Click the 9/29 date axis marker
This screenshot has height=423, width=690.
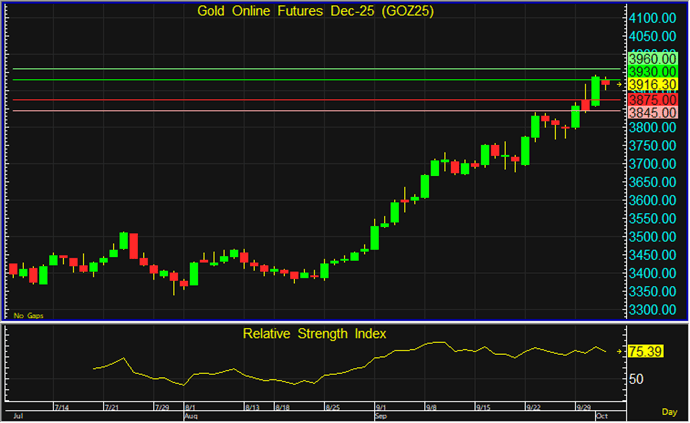pos(586,408)
